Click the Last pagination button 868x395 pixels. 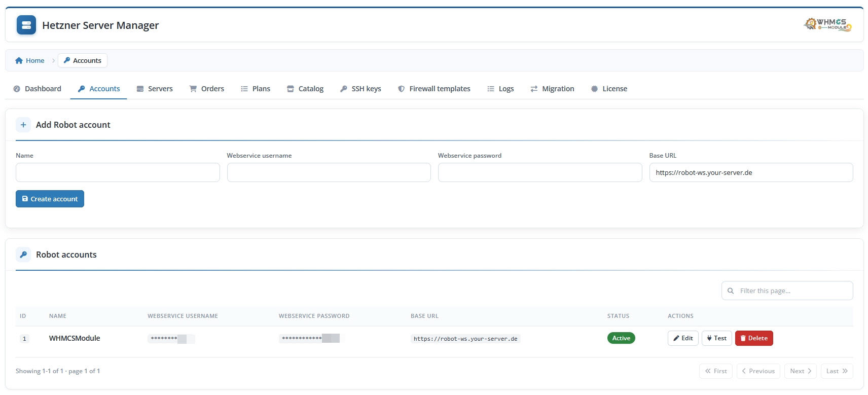pos(837,371)
